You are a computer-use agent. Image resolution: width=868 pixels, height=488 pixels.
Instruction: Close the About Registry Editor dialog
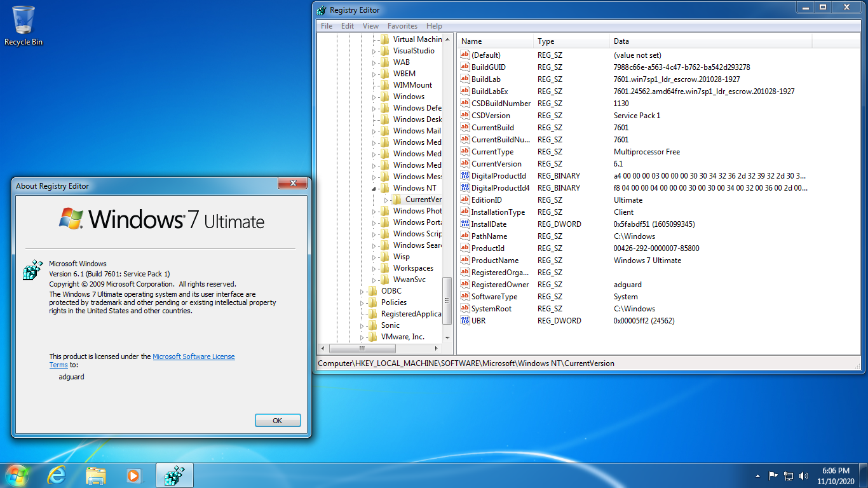[x=293, y=183]
